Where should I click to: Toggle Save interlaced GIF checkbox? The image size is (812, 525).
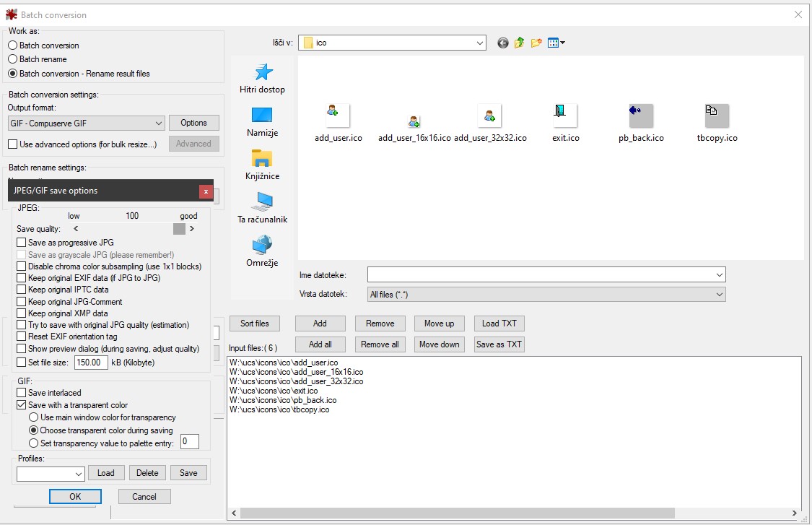(x=22, y=393)
